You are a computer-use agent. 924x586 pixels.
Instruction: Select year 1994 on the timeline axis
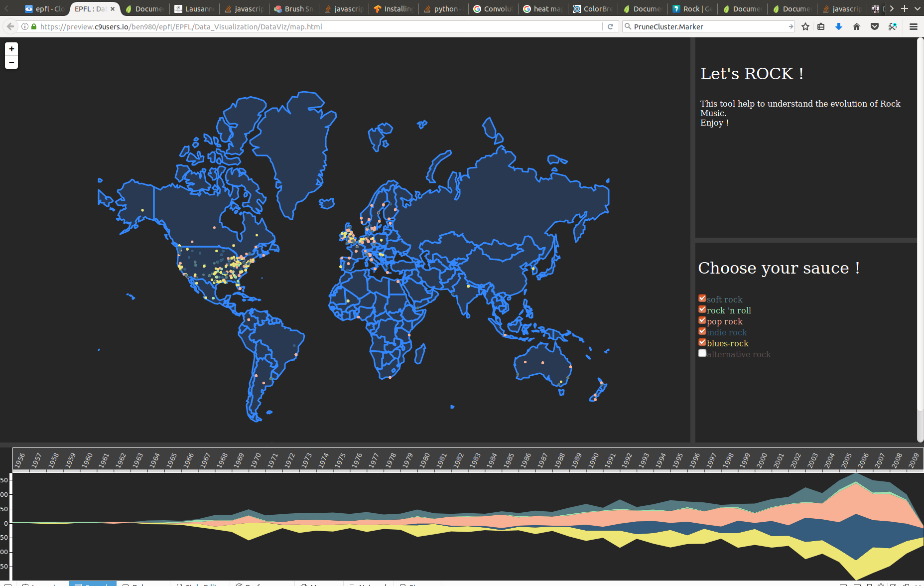click(x=660, y=459)
